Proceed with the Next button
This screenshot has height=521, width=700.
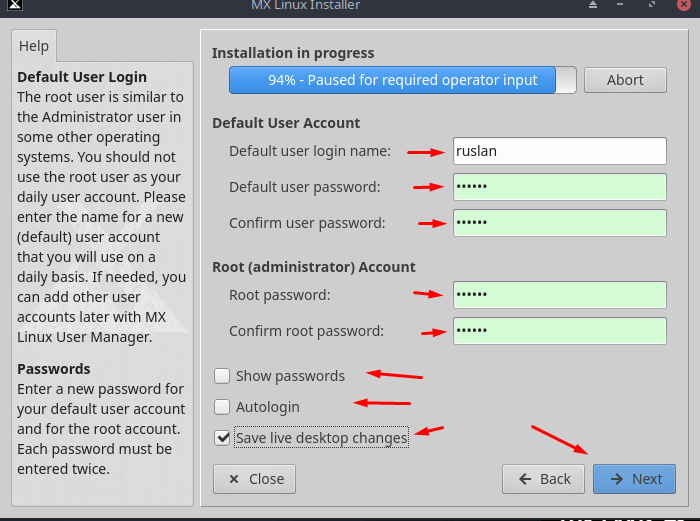(x=634, y=479)
